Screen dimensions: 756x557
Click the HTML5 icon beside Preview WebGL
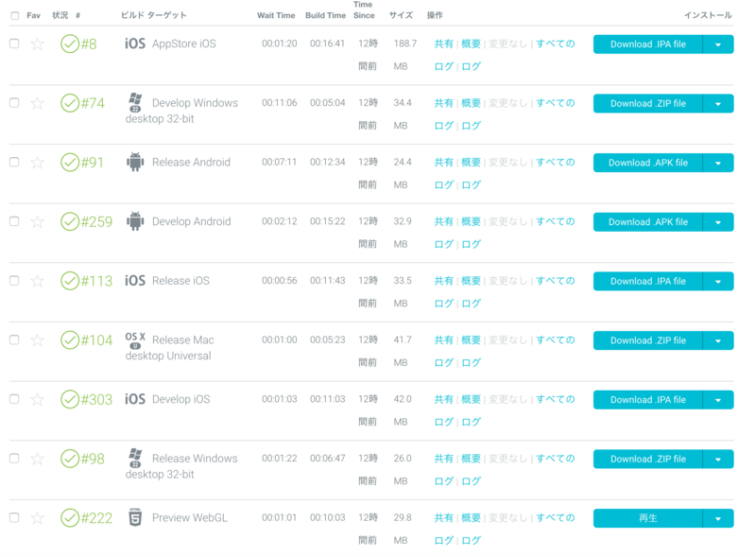pyautogui.click(x=135, y=517)
